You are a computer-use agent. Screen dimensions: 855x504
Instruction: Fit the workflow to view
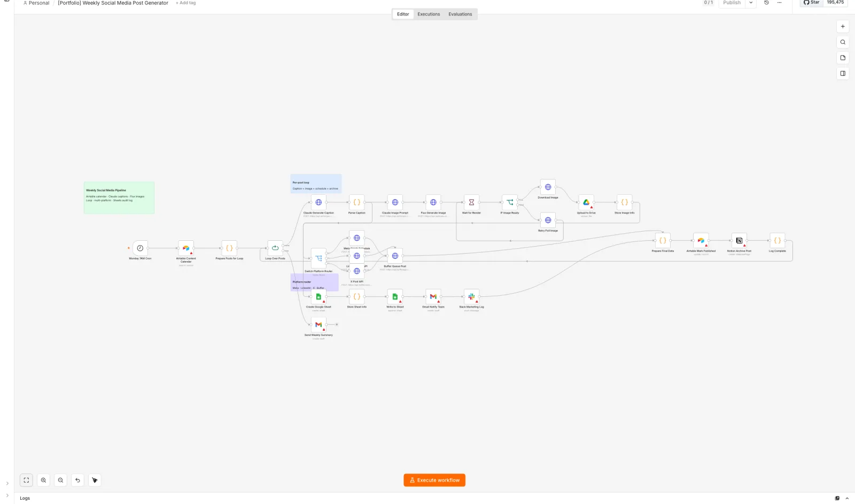click(26, 481)
